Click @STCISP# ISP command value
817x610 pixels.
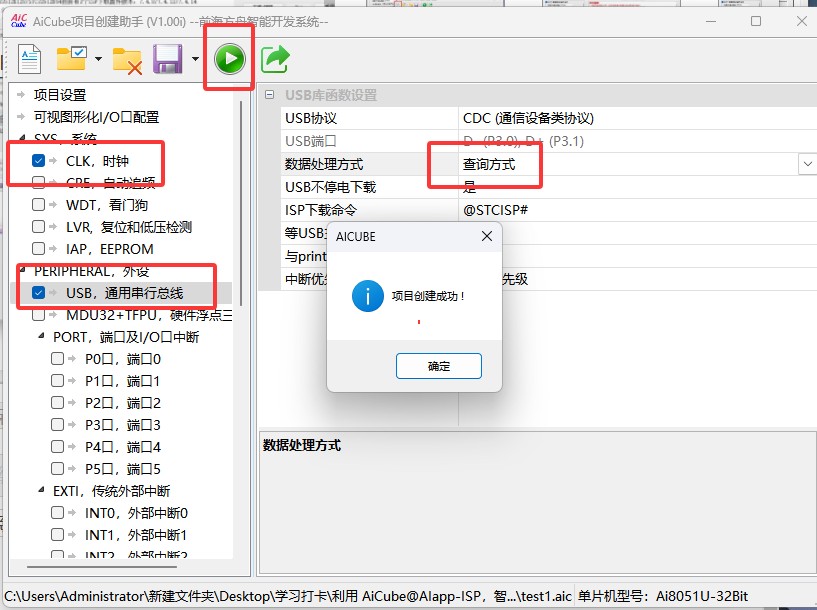[x=496, y=210]
